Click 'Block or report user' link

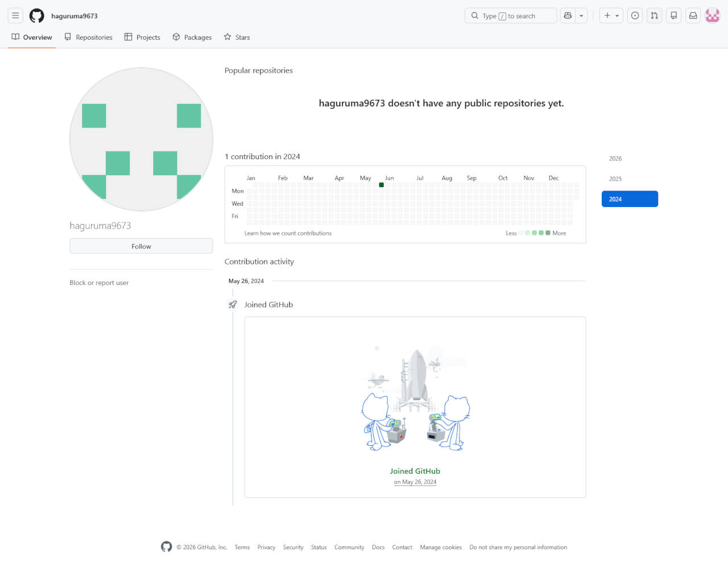coord(99,283)
